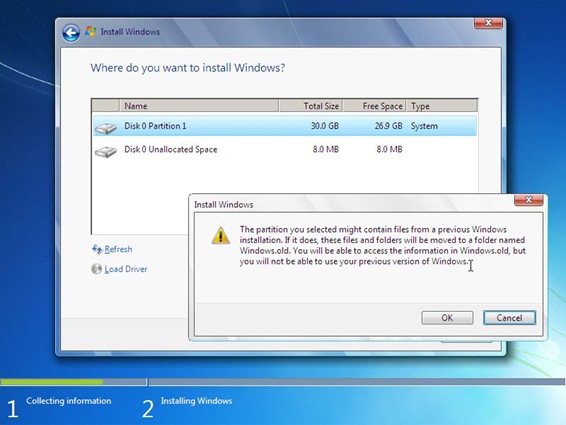Image resolution: width=566 pixels, height=425 pixels.
Task: Click the blue back arrow button
Action: [71, 33]
